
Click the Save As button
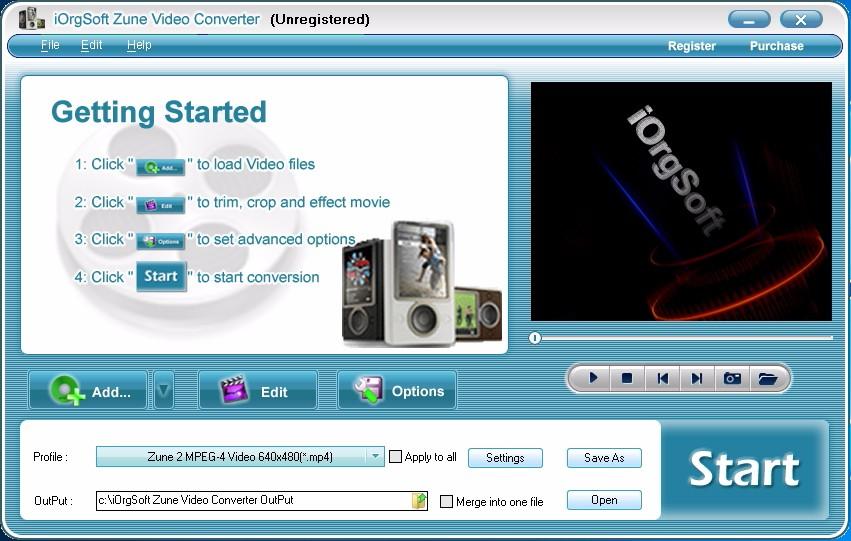604,457
